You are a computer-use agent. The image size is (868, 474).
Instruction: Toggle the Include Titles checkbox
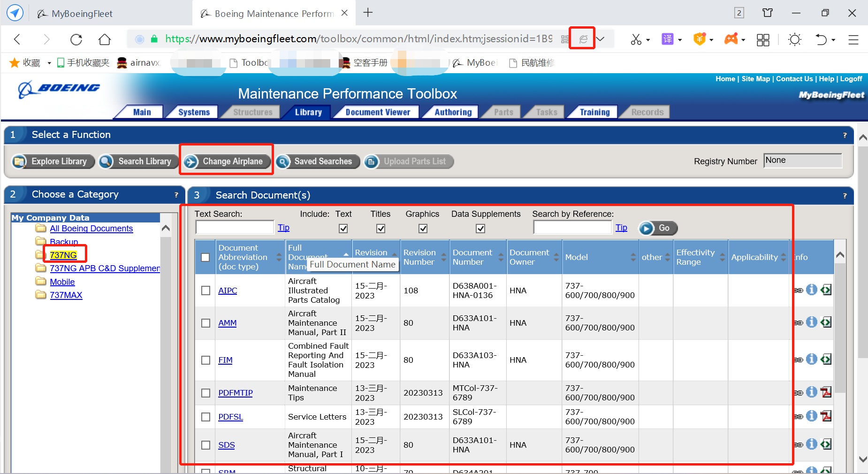[381, 229]
